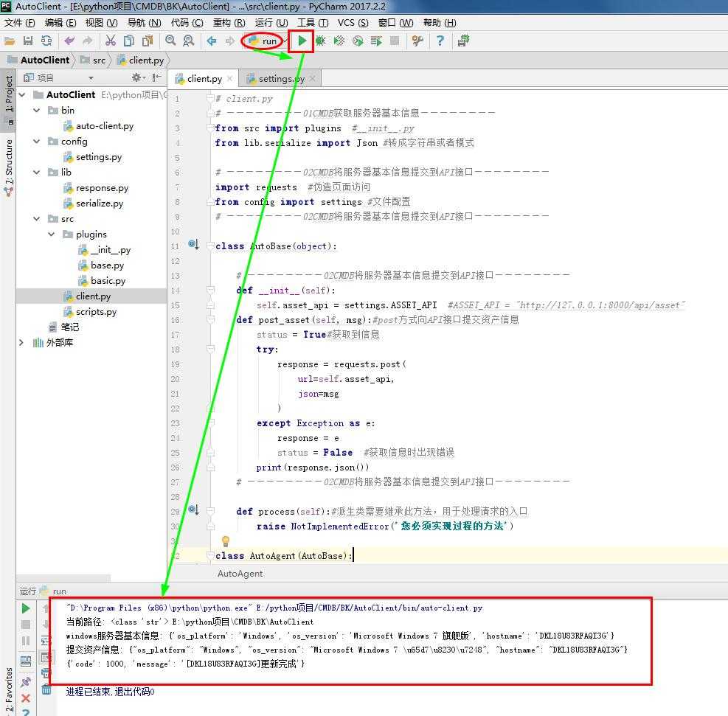Screen dimensions: 728x716
Task: Click the pause output button in Run panel
Action: point(26,641)
